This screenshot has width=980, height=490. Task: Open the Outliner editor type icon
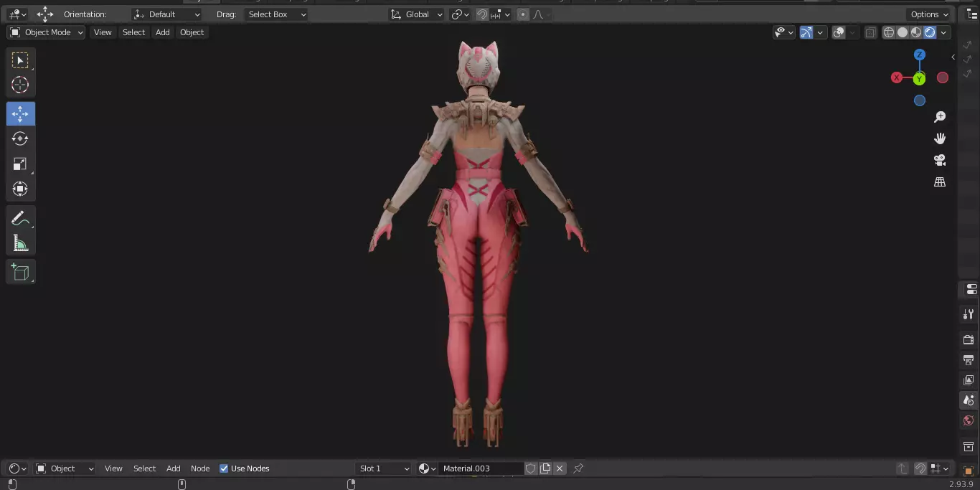(x=972, y=14)
